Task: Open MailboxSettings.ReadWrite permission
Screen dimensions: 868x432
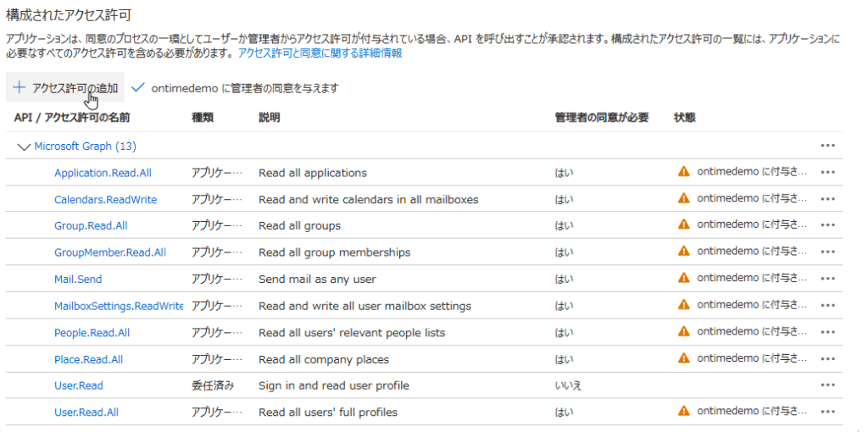Action: click(x=119, y=306)
